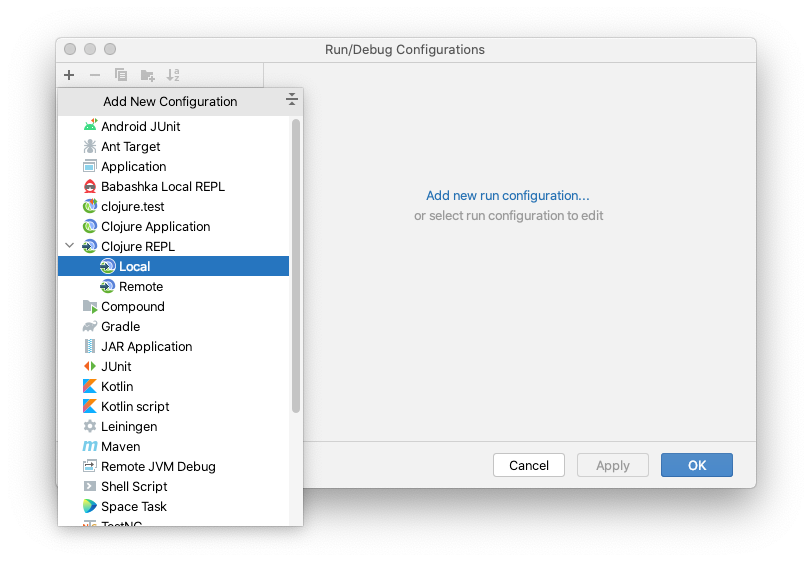Image resolution: width=812 pixels, height=562 pixels.
Task: Click the Sort Configurations alphabetically icon
Action: (x=173, y=75)
